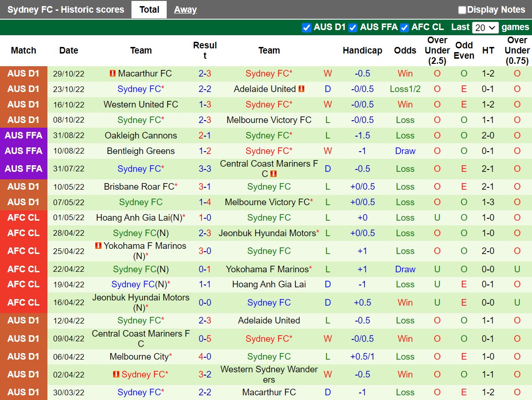
Task: Click the Jeonbuk Hyundai Motors team link
Action: (268, 233)
